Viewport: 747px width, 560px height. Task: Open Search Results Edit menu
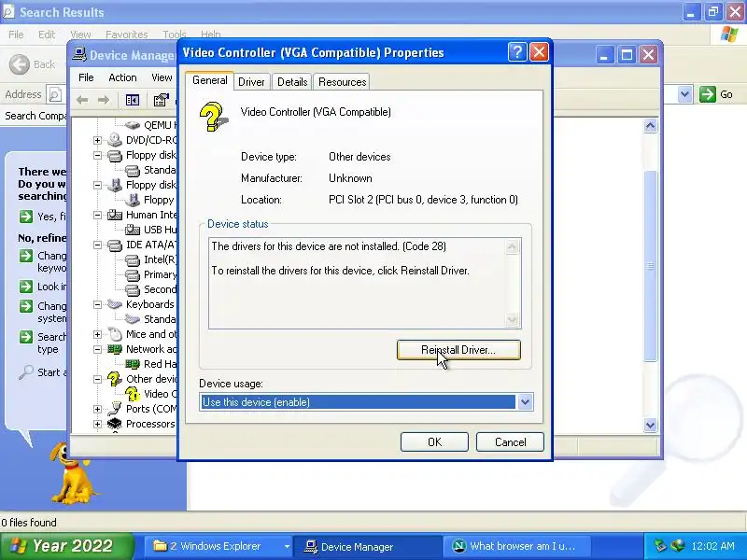coord(46,35)
